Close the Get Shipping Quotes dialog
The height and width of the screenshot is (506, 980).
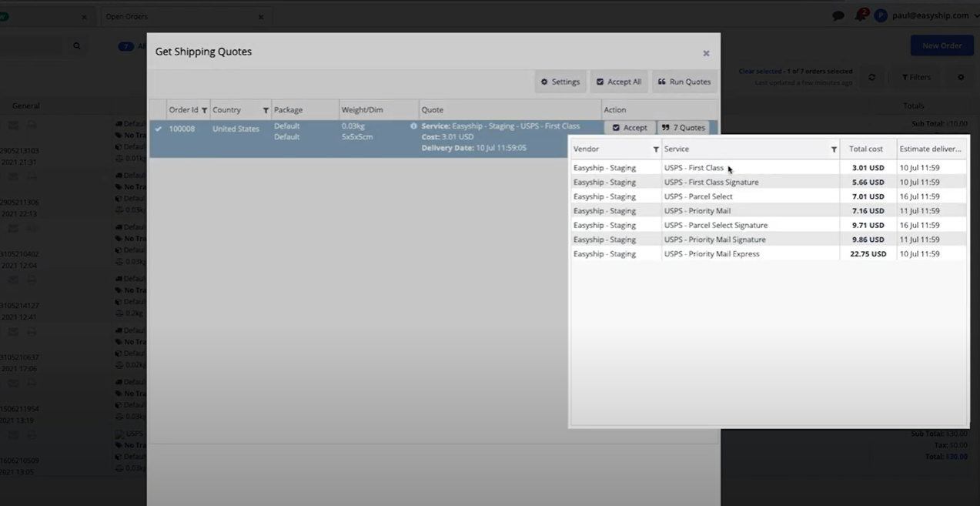click(x=706, y=53)
